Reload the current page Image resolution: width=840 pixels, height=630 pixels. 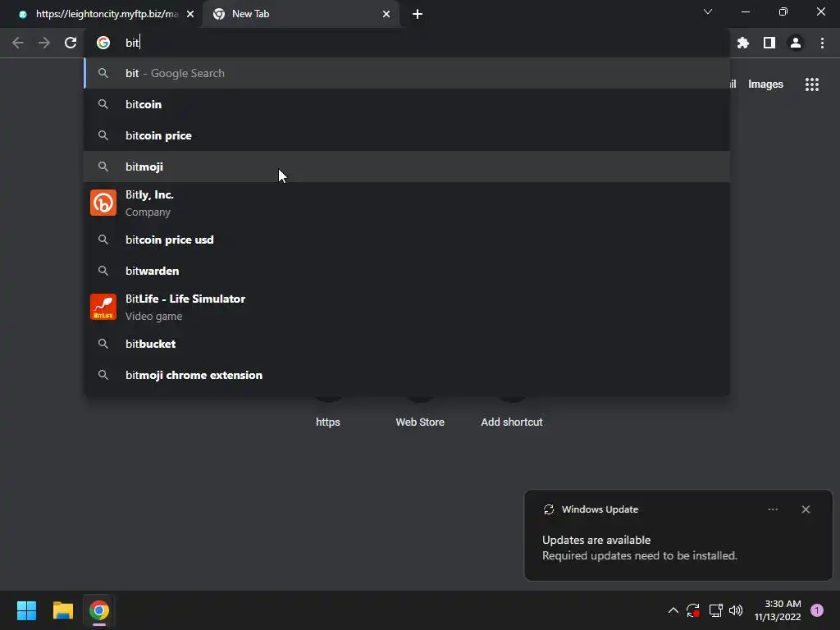[x=71, y=43]
